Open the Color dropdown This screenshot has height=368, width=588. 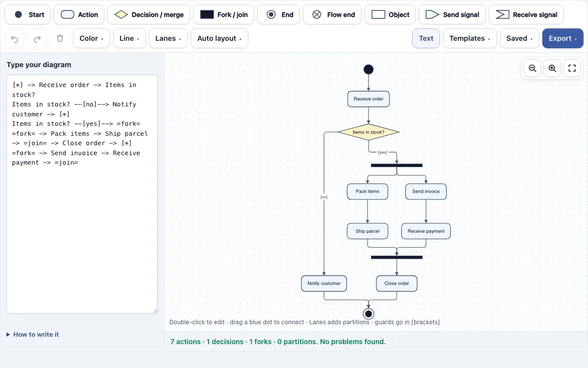(x=91, y=38)
